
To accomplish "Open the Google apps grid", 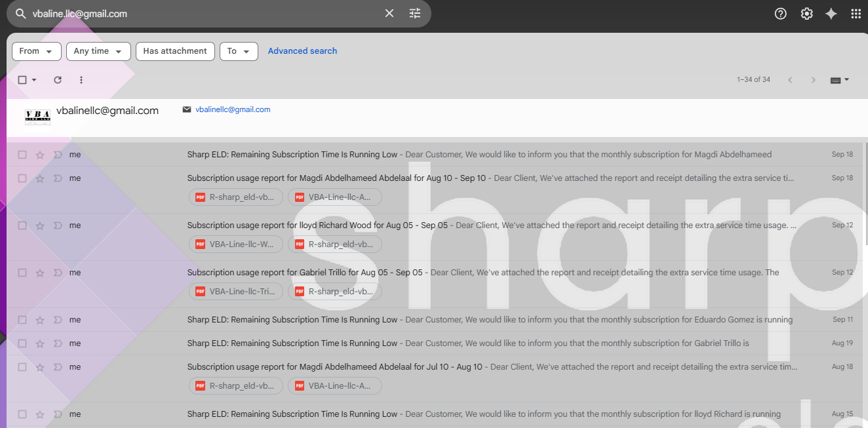I will click(856, 14).
